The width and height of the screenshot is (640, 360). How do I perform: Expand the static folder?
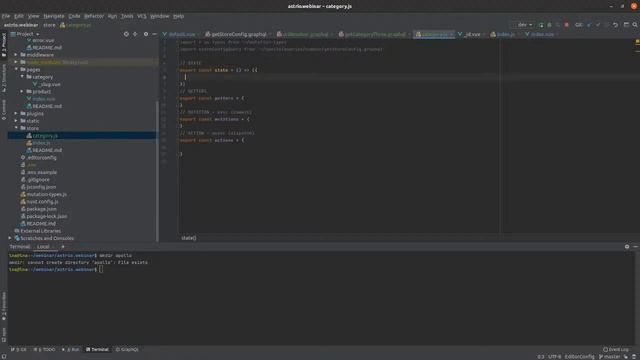coord(16,121)
